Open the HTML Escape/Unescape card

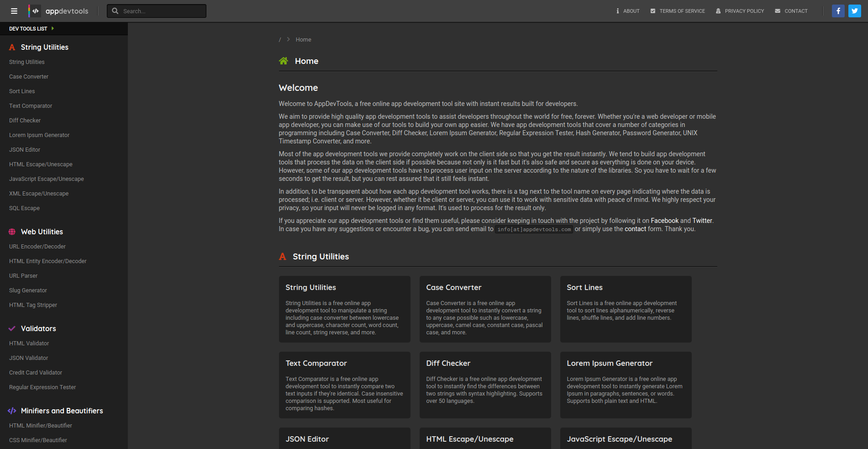point(485,438)
